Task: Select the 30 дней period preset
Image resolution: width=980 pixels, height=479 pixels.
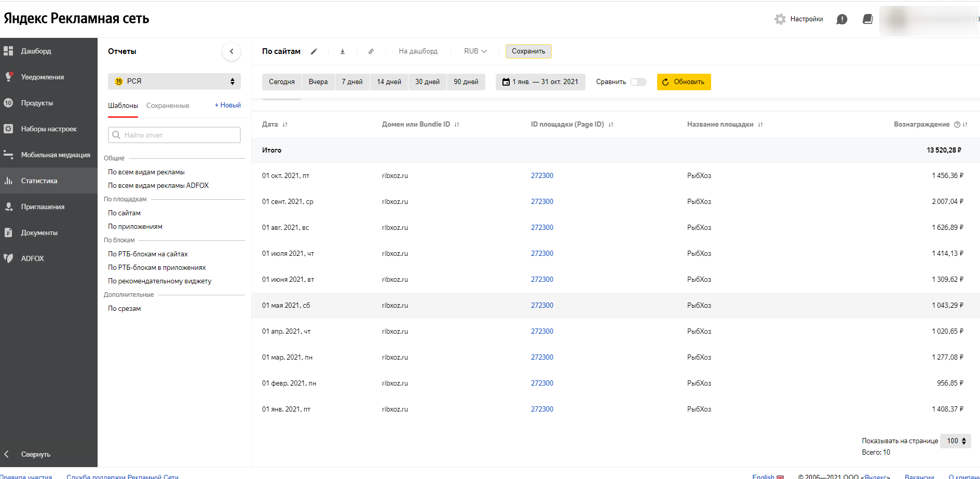Action: pos(427,82)
